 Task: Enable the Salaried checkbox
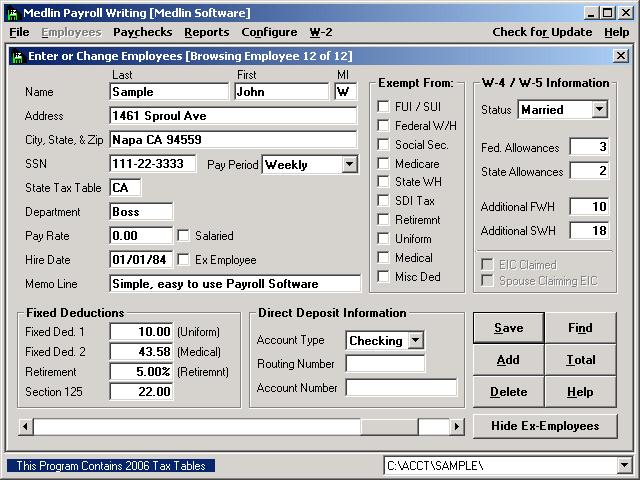click(x=183, y=236)
